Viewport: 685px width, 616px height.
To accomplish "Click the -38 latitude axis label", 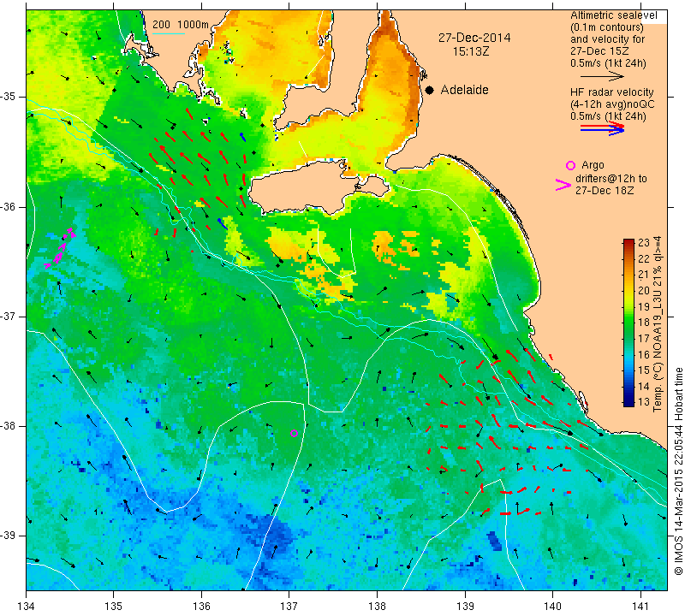I will (9, 426).
